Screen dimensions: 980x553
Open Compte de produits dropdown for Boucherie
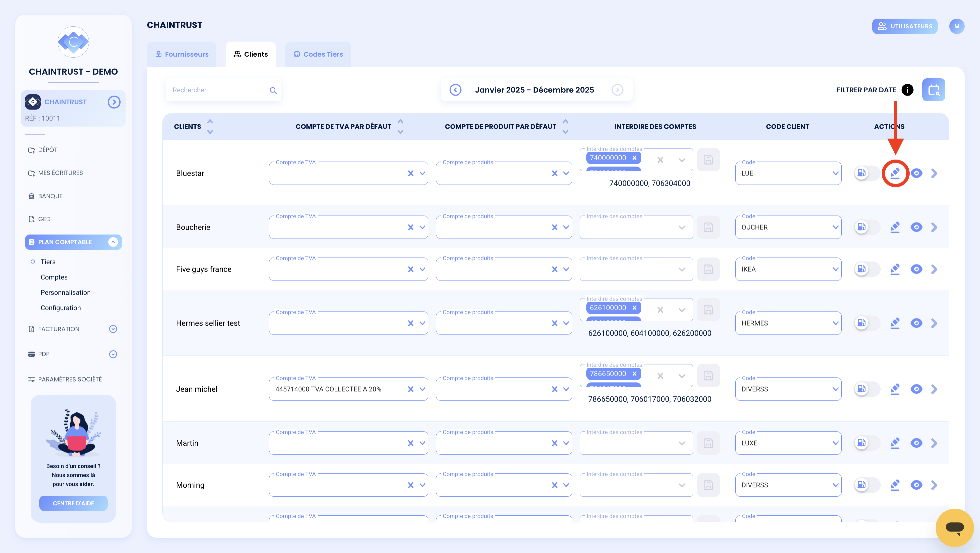pos(566,228)
